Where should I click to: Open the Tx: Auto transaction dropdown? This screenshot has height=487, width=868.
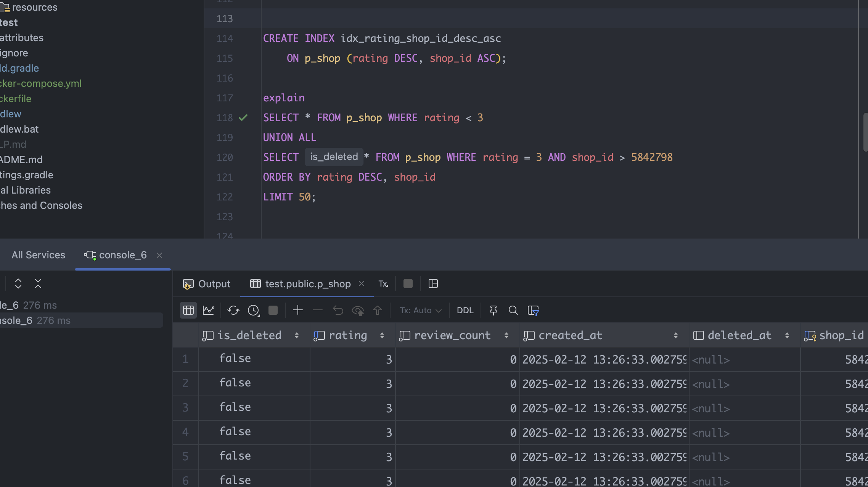(x=420, y=311)
